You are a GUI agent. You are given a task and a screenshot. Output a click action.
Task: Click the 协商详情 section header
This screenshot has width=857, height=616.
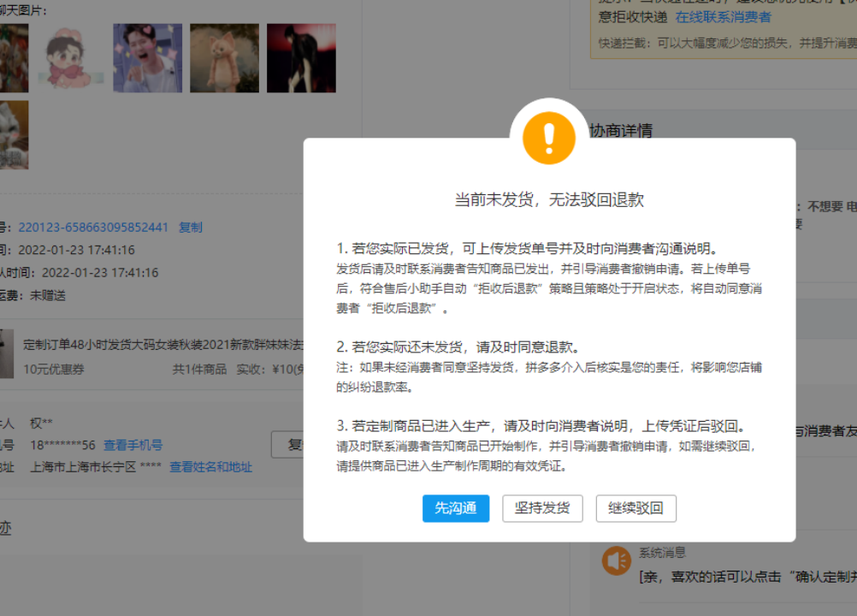pyautogui.click(x=621, y=131)
